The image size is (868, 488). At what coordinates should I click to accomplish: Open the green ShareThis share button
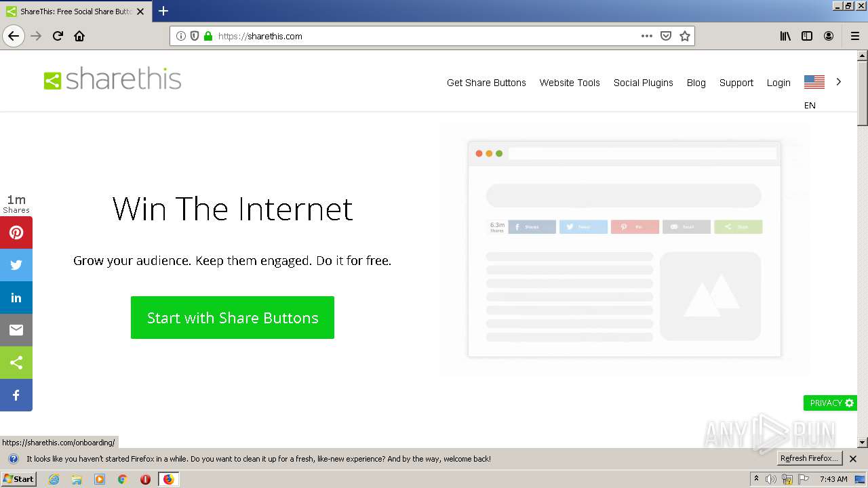tap(16, 363)
